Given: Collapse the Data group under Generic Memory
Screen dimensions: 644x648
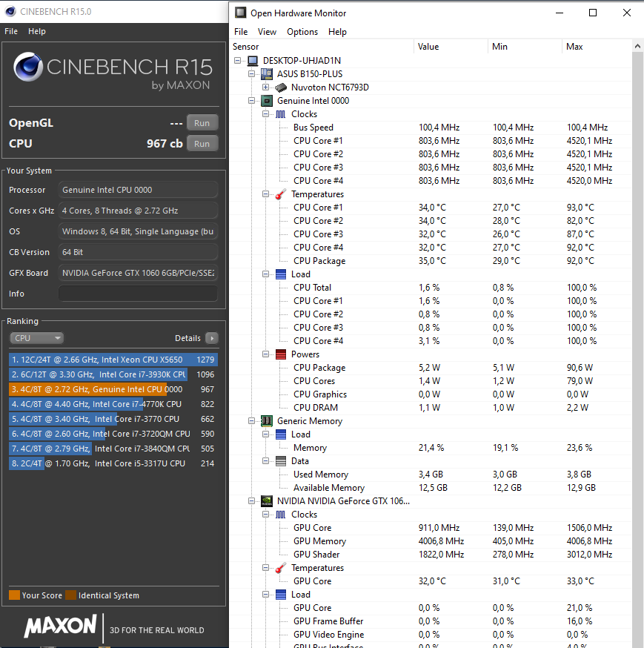Looking at the screenshot, I should pyautogui.click(x=265, y=461).
